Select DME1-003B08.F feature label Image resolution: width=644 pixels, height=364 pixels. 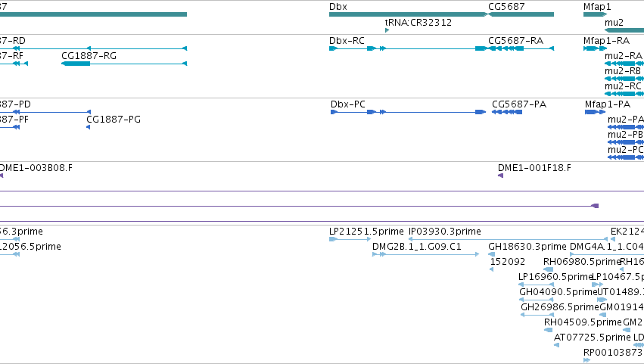tap(36, 167)
